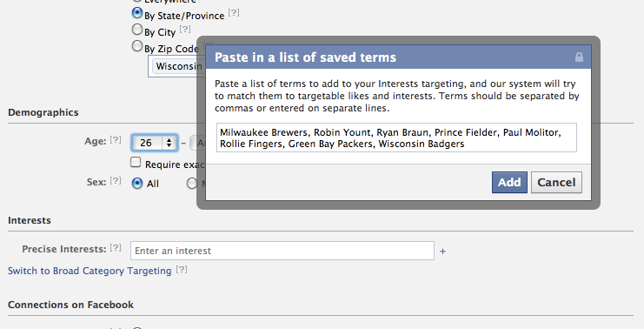This screenshot has height=329, width=644.
Task: Select the By City radio option
Action: coord(137,30)
